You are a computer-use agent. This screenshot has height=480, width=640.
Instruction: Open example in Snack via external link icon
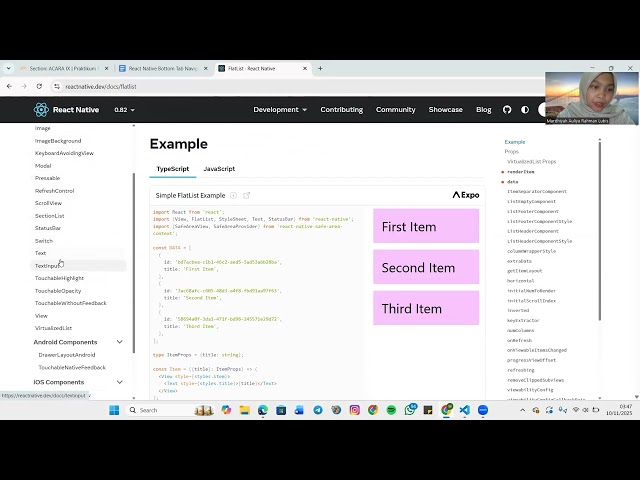click(247, 196)
